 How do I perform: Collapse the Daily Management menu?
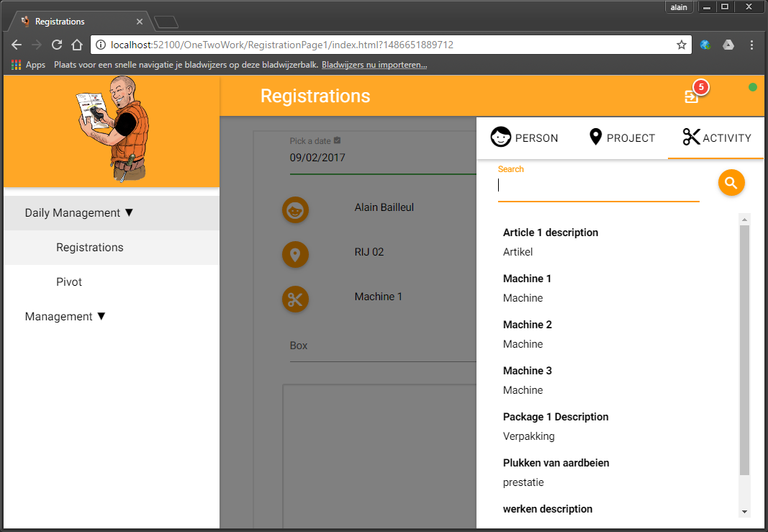click(112, 213)
